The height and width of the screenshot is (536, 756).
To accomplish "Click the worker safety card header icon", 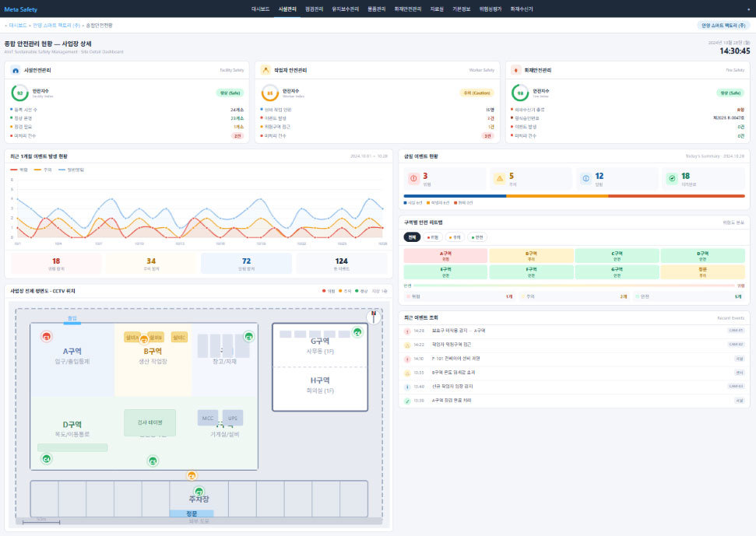I will pos(265,70).
